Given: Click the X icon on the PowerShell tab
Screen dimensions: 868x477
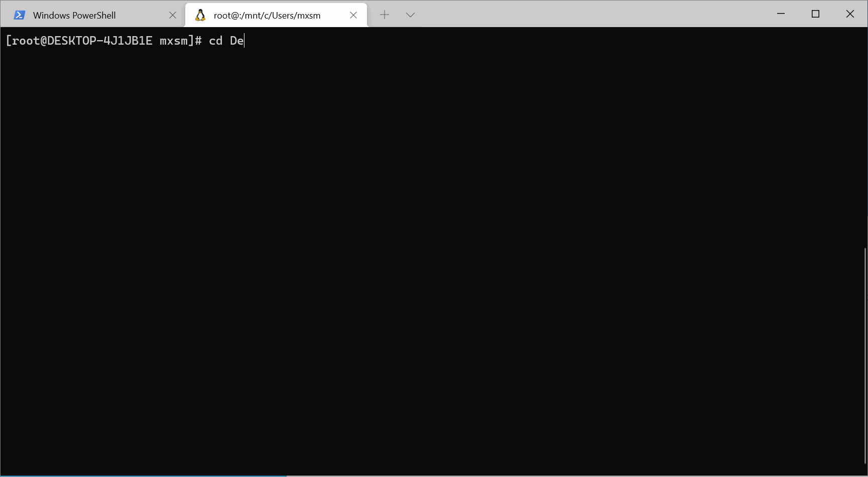Looking at the screenshot, I should 173,15.
